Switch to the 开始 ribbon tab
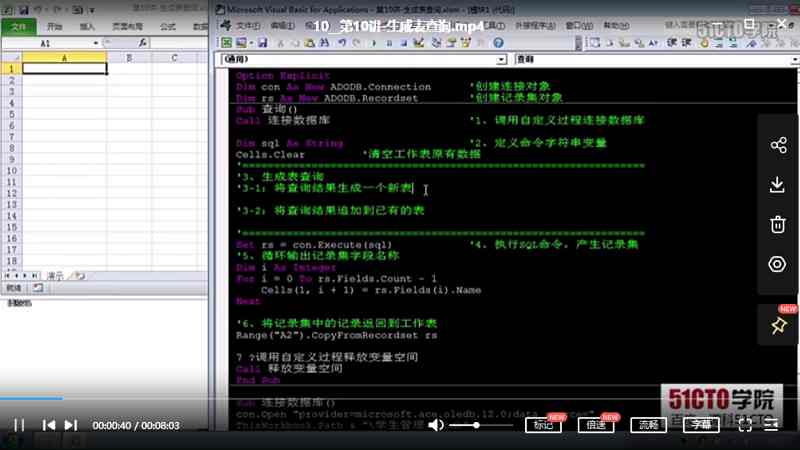 [54, 26]
